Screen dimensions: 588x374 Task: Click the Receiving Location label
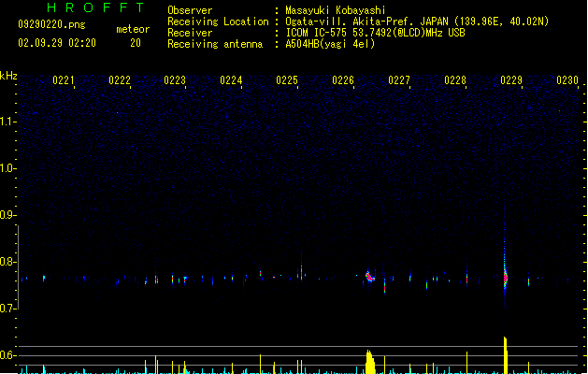pos(218,22)
